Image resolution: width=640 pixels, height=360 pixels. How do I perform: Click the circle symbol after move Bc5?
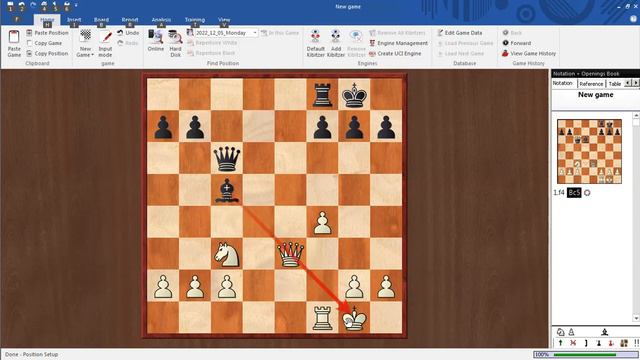[x=587, y=193]
